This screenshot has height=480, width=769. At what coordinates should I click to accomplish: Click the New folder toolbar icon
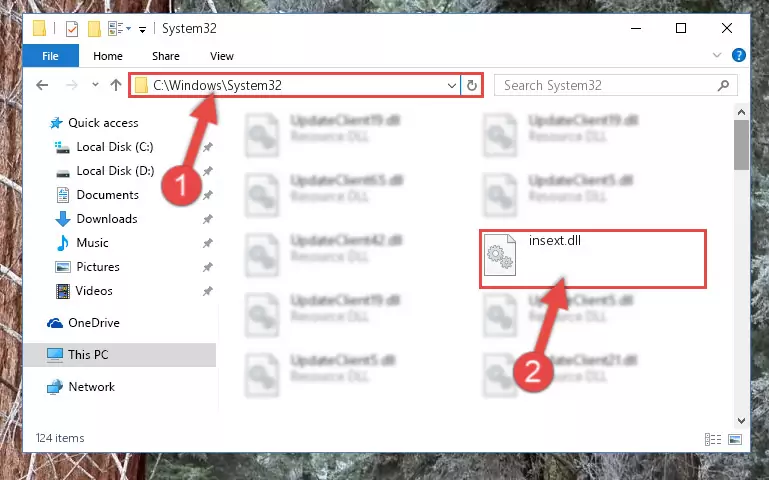[94, 29]
